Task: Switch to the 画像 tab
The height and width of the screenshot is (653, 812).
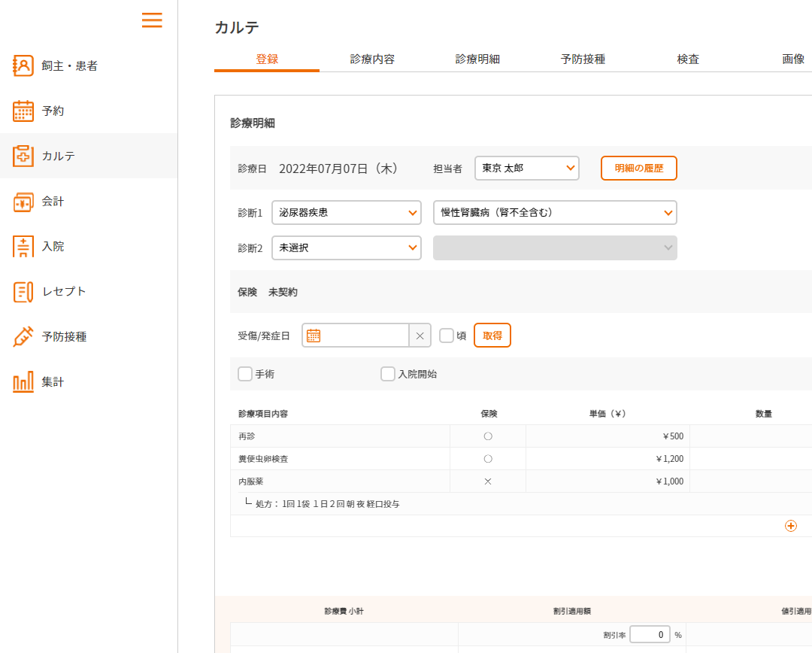Action: (x=793, y=59)
